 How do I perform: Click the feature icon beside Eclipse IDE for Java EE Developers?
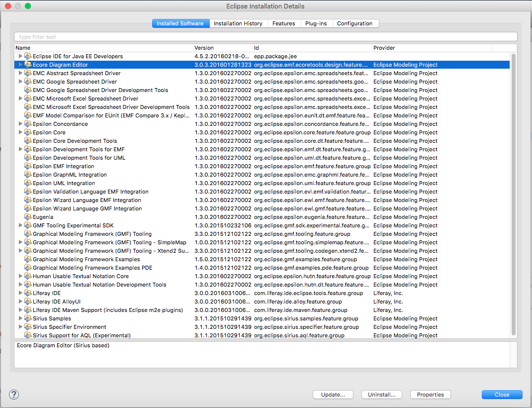tap(28, 56)
